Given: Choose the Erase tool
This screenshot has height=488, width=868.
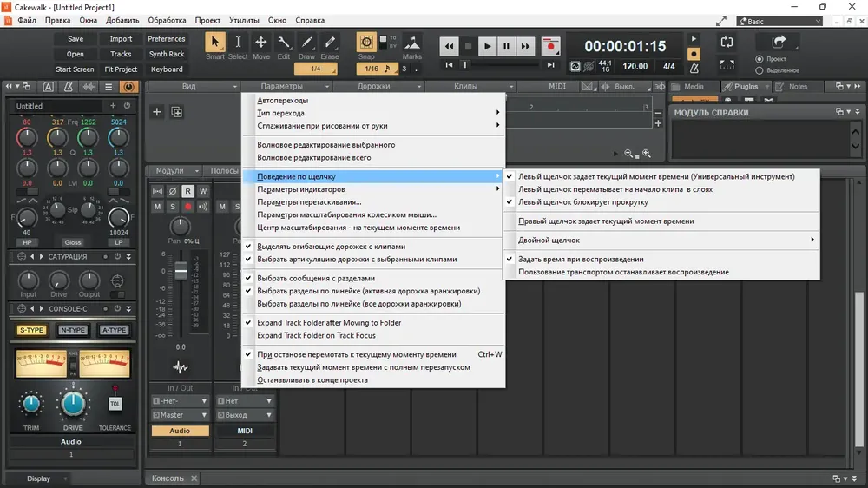Looking at the screenshot, I should 330,42.
